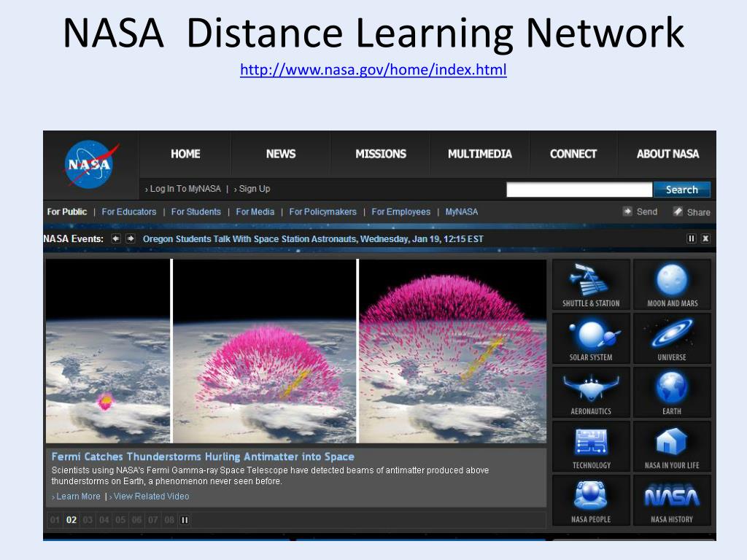Open the NASA In Your Life icon
Screen dimensions: 747x560
click(x=672, y=447)
